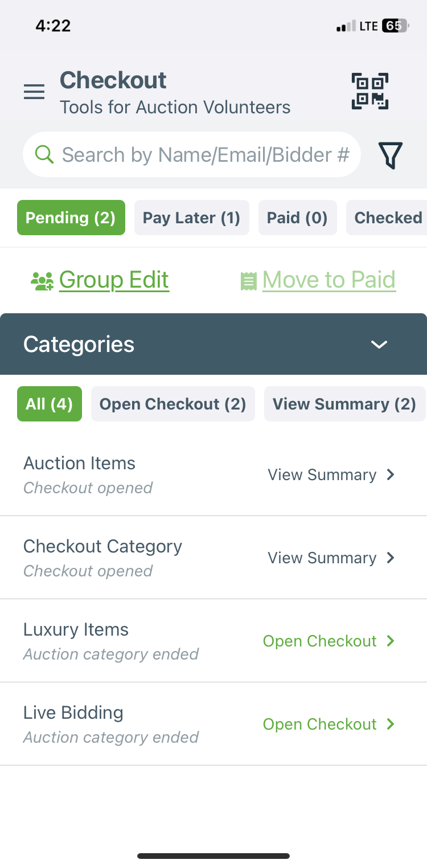Expand Live Bidding Open Checkout arrow
The width and height of the screenshot is (427, 868).
[391, 724]
